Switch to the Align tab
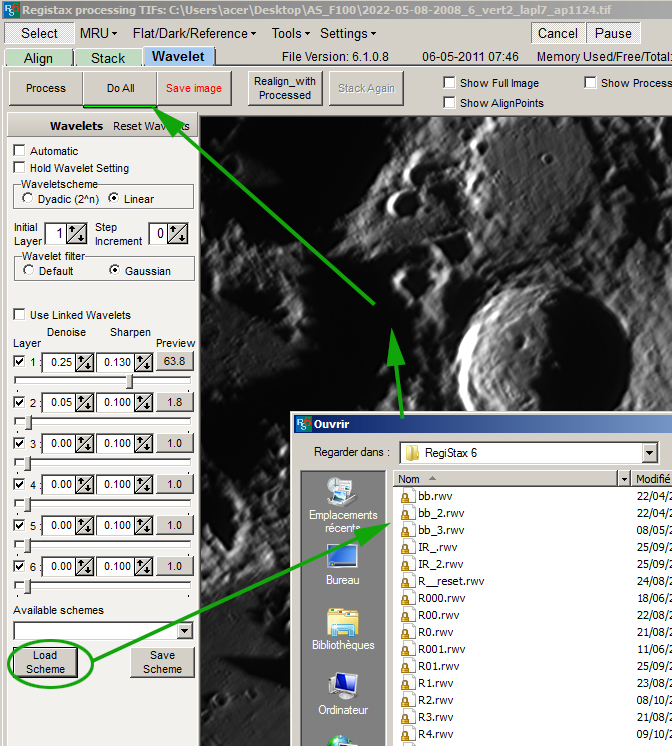The height and width of the screenshot is (746, 672). (x=39, y=58)
